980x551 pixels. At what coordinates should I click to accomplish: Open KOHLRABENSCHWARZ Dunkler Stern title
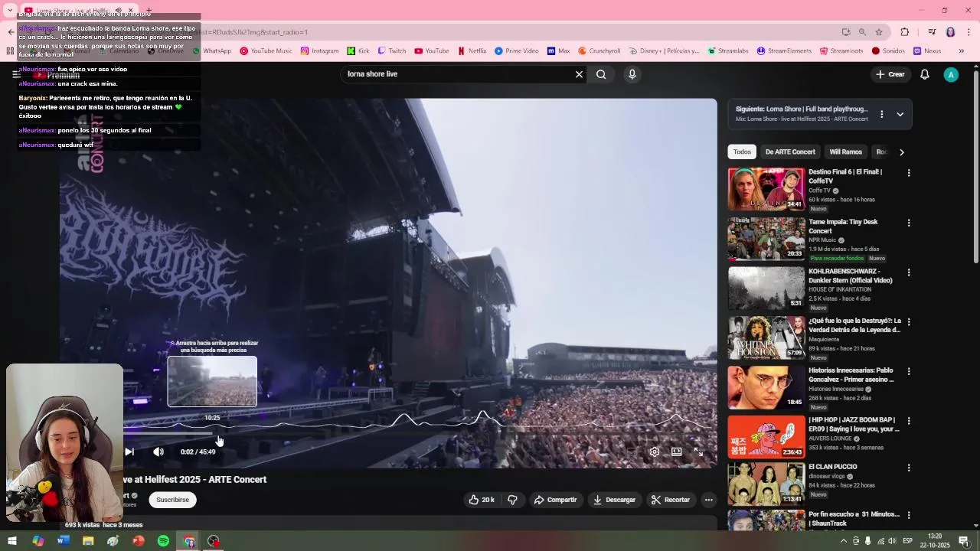(x=851, y=275)
